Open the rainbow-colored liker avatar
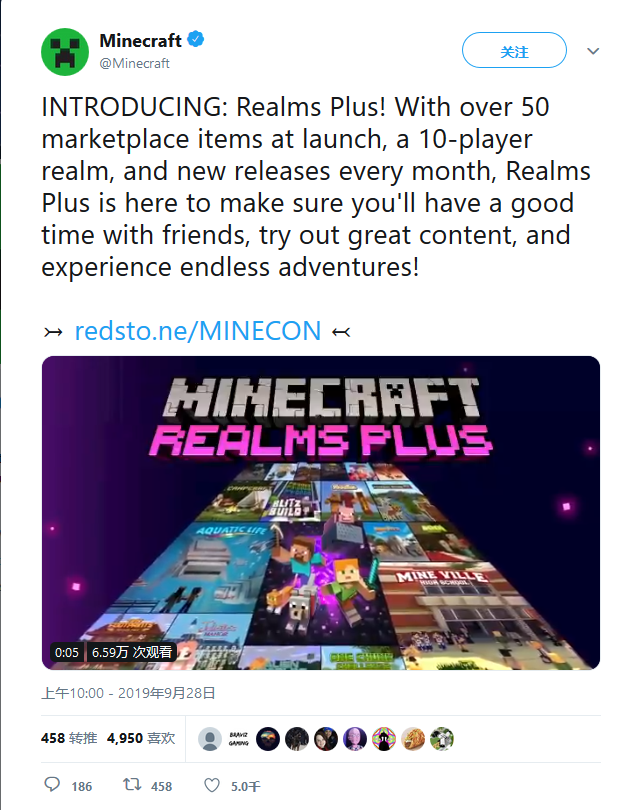 [384, 739]
